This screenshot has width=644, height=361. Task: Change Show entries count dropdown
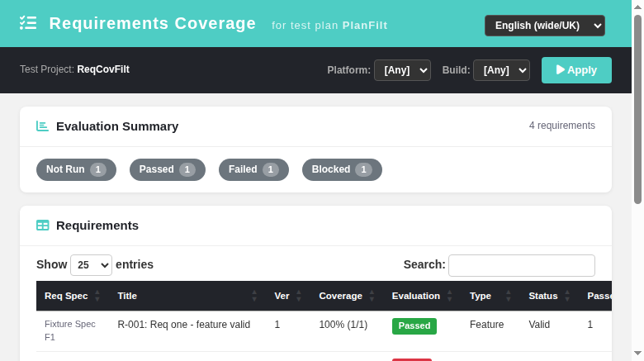91,265
